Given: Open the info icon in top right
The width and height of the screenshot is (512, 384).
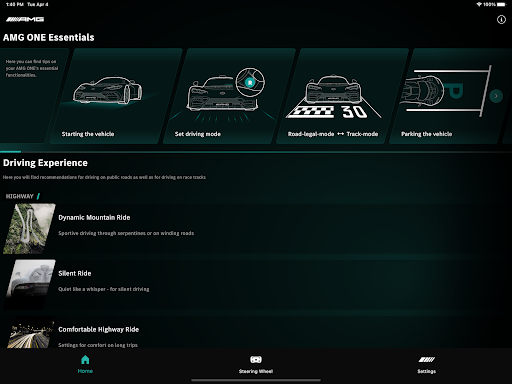Looking at the screenshot, I should click(x=501, y=20).
